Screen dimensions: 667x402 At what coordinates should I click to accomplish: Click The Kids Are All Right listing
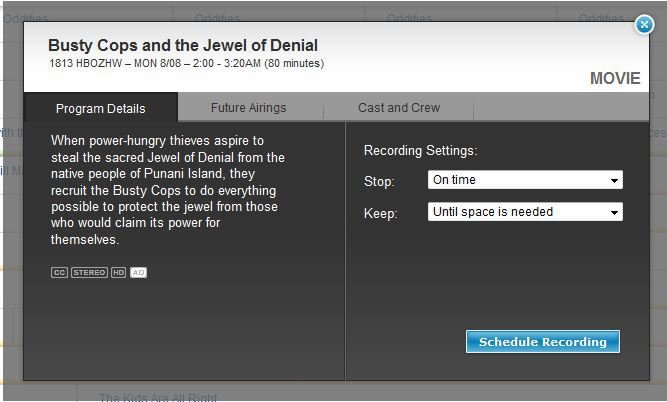tap(158, 398)
